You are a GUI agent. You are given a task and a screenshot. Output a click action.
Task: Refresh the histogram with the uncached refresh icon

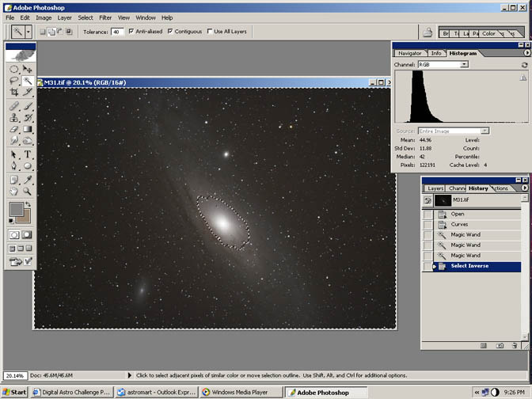pyautogui.click(x=523, y=64)
